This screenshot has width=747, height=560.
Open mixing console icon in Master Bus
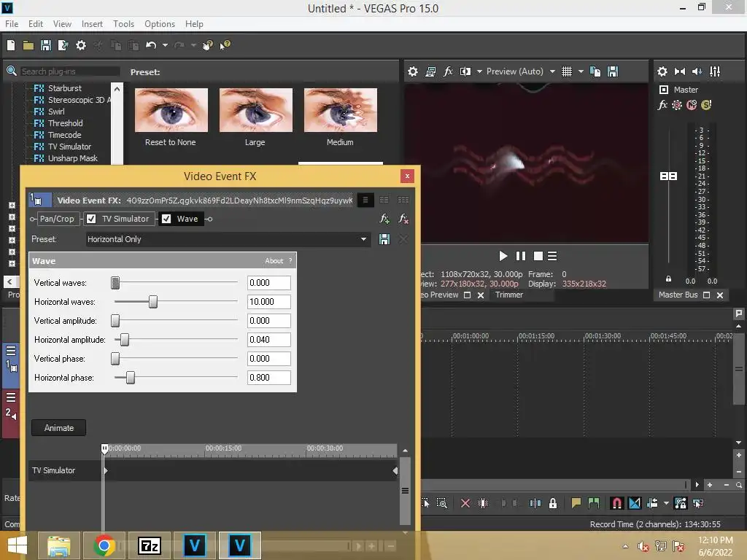[x=715, y=71]
